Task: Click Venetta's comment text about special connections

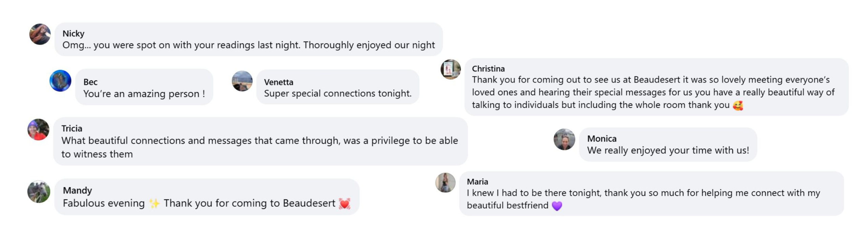Action: click(x=337, y=94)
